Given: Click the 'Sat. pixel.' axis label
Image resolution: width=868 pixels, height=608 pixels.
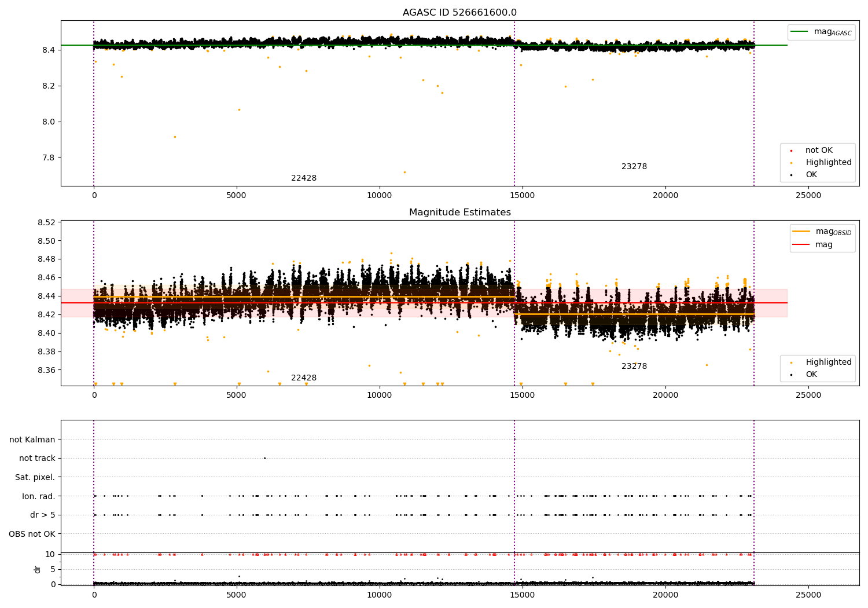Looking at the screenshot, I should point(35,478).
